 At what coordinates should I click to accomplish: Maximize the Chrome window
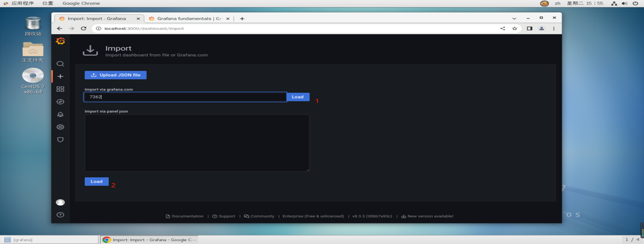click(x=541, y=18)
